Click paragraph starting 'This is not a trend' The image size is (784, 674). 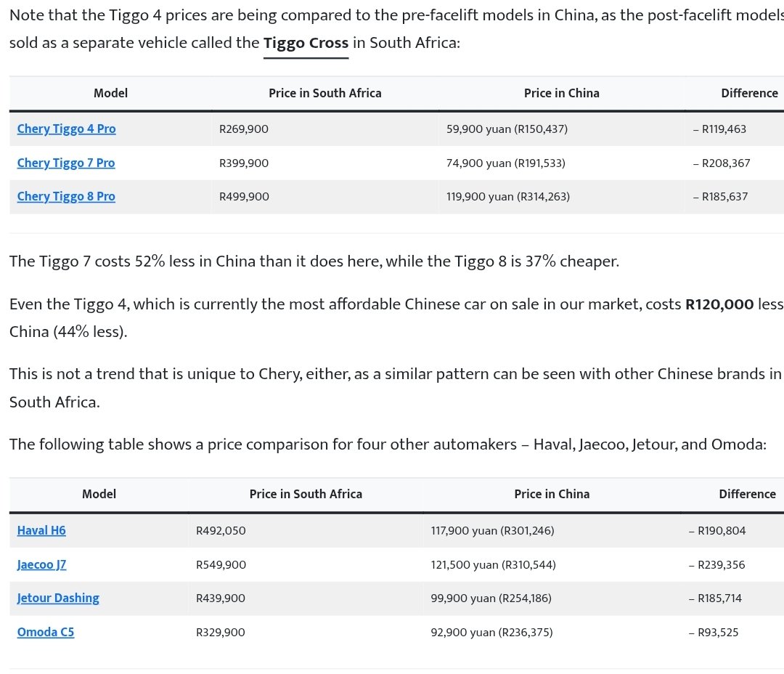(396, 388)
